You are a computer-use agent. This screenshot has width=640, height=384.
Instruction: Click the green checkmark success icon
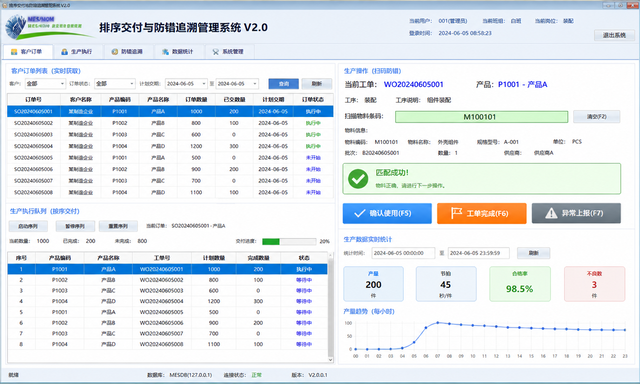pos(358,179)
